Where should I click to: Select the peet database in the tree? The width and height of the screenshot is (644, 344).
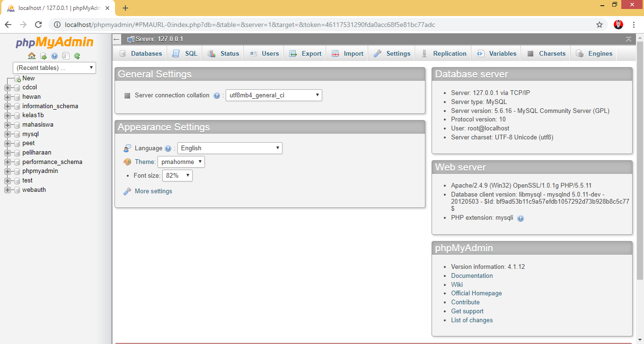tap(28, 143)
